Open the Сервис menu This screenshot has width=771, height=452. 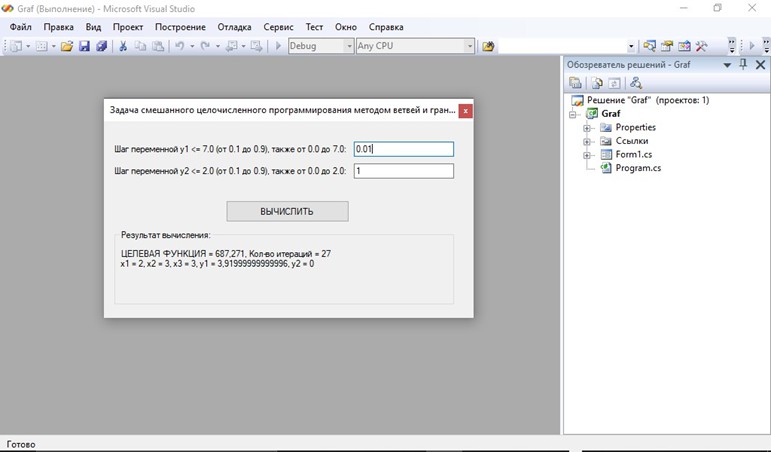click(278, 27)
